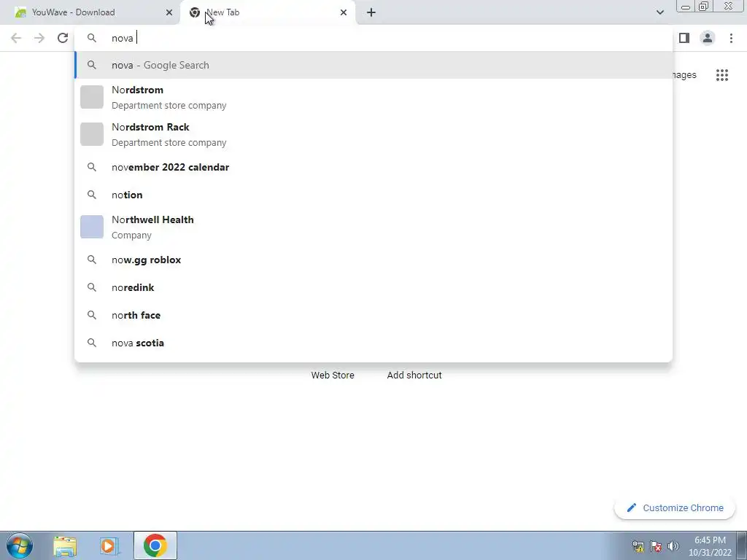Open the Web Store shortcut
This screenshot has height=560, width=747.
pos(333,376)
